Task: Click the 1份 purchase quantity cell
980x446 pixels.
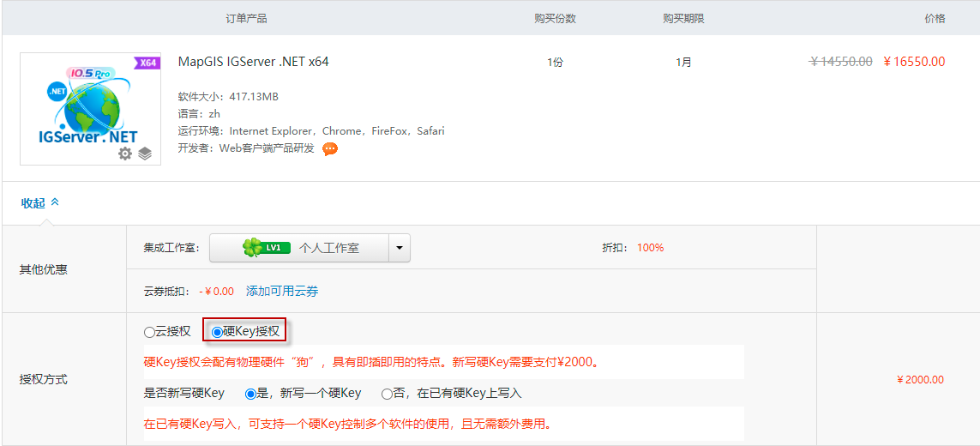Action: [555, 62]
